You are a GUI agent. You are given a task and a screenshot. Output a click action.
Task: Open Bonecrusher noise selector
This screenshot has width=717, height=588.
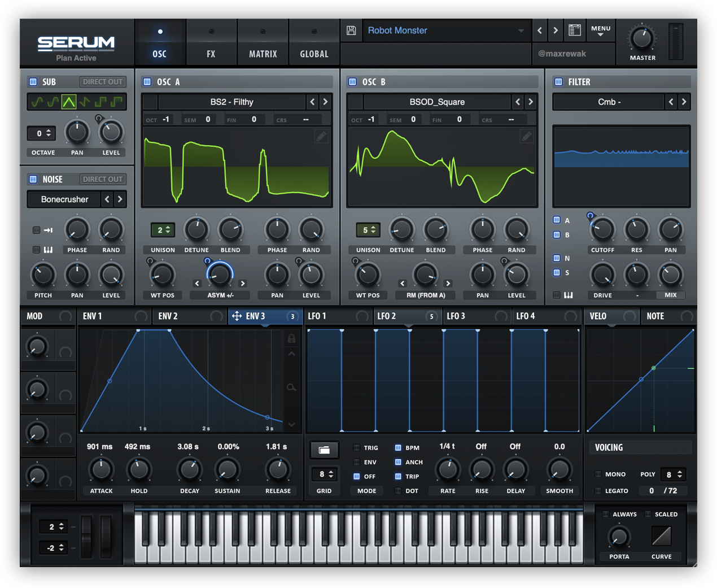pos(64,199)
